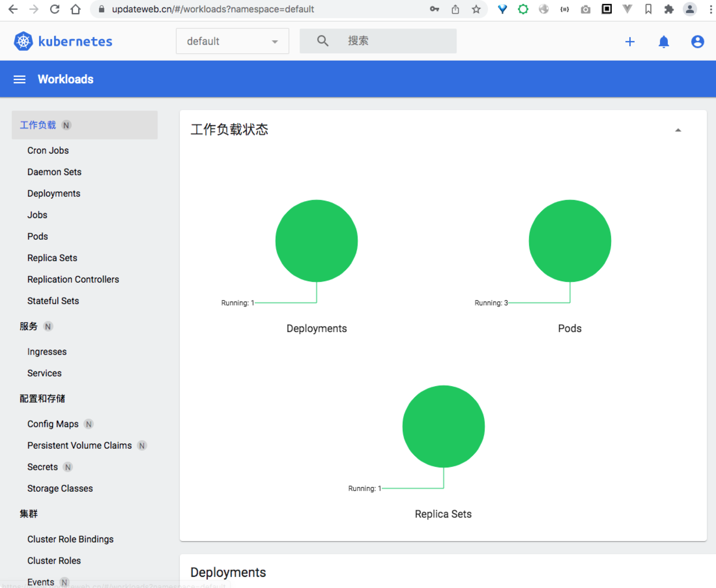This screenshot has width=716, height=588.
Task: Open the Services sidebar link
Action: (x=44, y=373)
